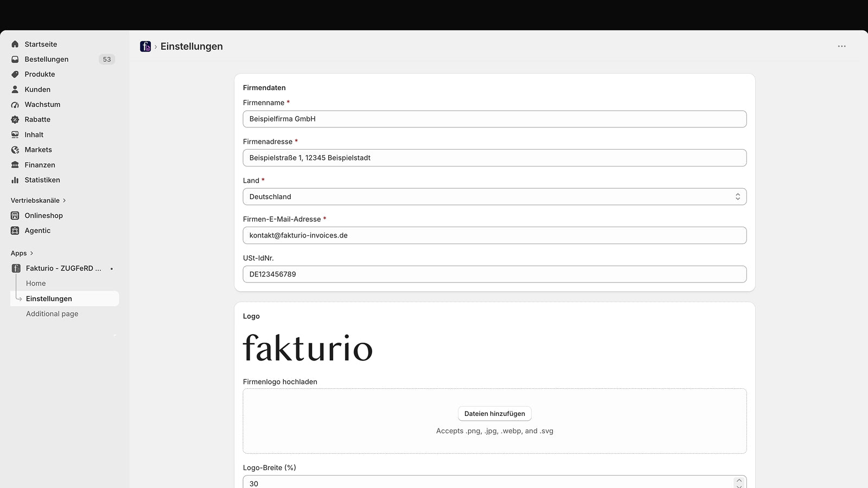Open the three-dot more actions menu
The width and height of the screenshot is (868, 488).
(842, 47)
